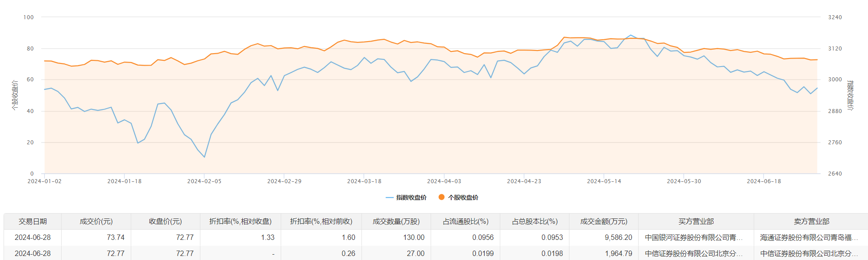Click the 2024-02-05 x-axis date label
Image resolution: width=868 pixels, height=260 pixels.
[204, 181]
